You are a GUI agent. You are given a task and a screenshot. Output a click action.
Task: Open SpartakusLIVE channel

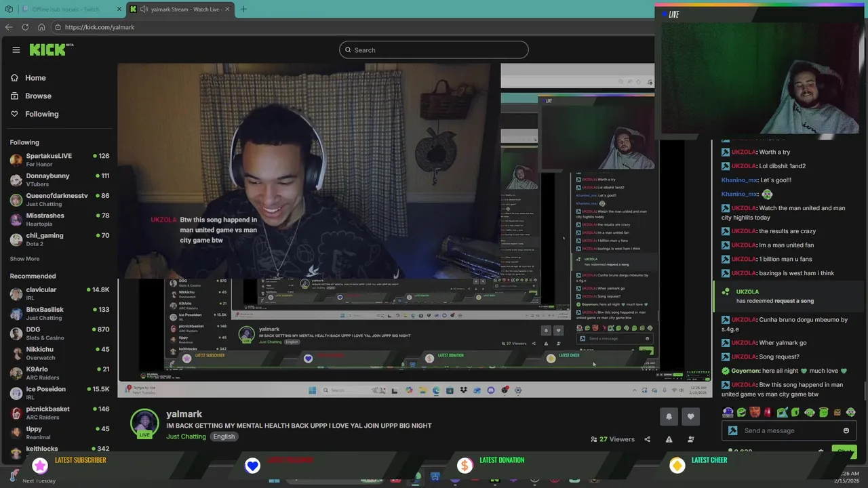click(60, 159)
